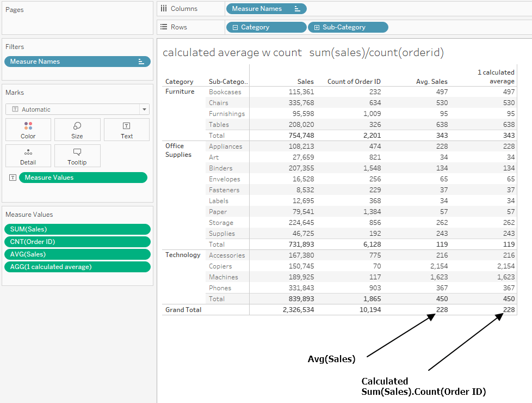This screenshot has height=403, width=532.
Task: Select the CNT(Order ID) measure pill
Action: (77, 242)
